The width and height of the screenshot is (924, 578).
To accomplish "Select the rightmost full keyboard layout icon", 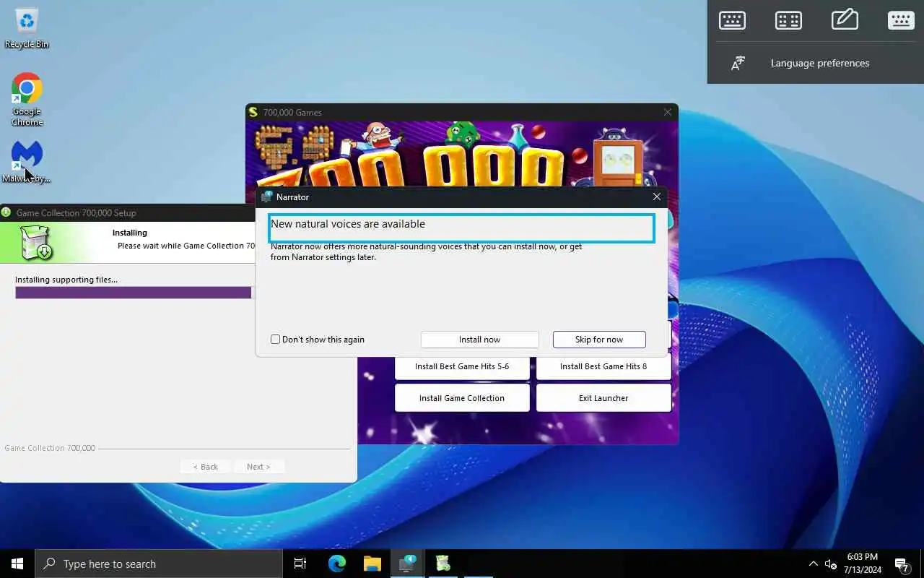I will [x=901, y=20].
